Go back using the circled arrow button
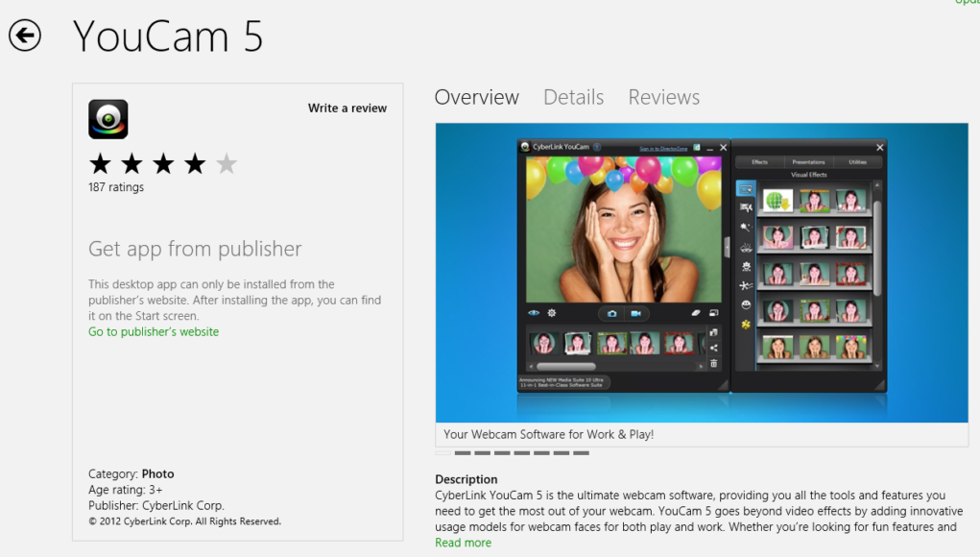 click(25, 35)
